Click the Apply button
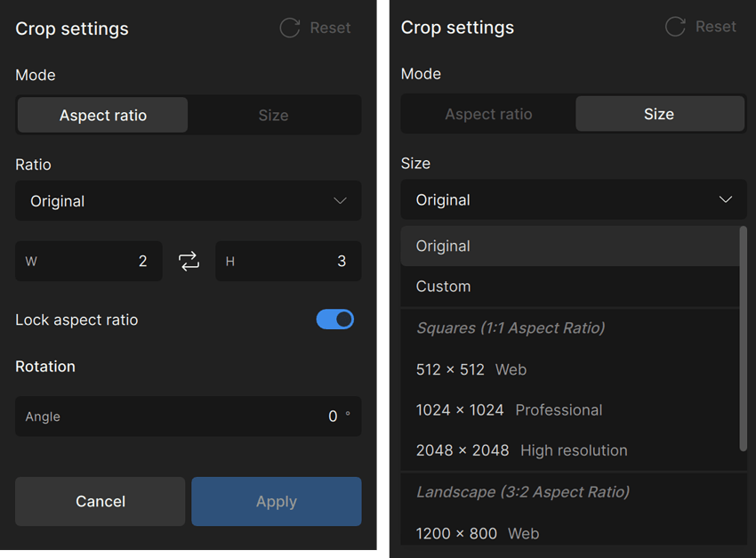This screenshot has height=558, width=756. pos(276,501)
